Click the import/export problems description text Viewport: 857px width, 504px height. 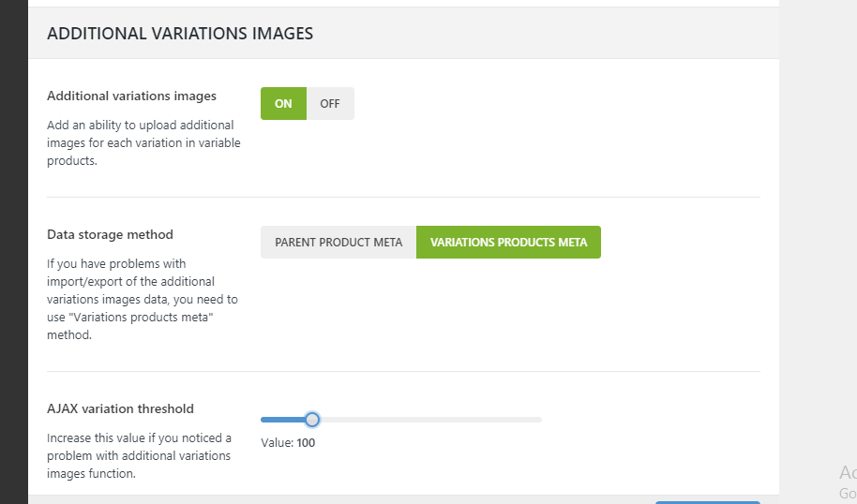(x=141, y=299)
